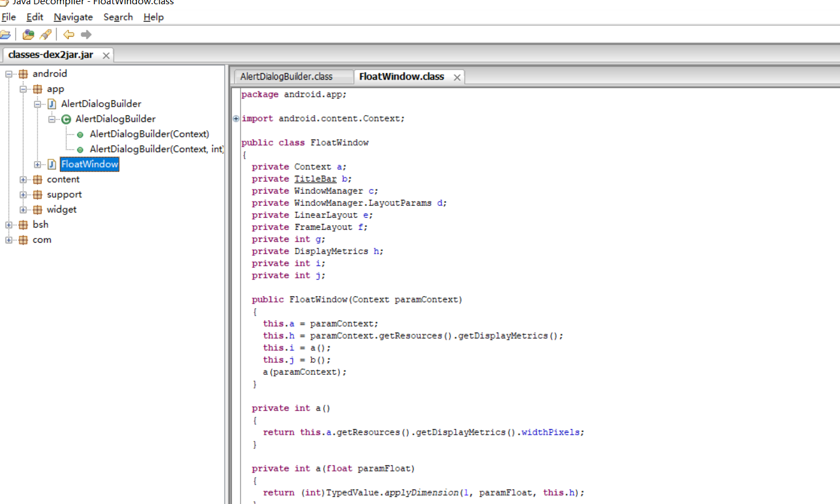Image resolution: width=840 pixels, height=504 pixels.
Task: Click the 'package android.app;' line
Action: [294, 94]
